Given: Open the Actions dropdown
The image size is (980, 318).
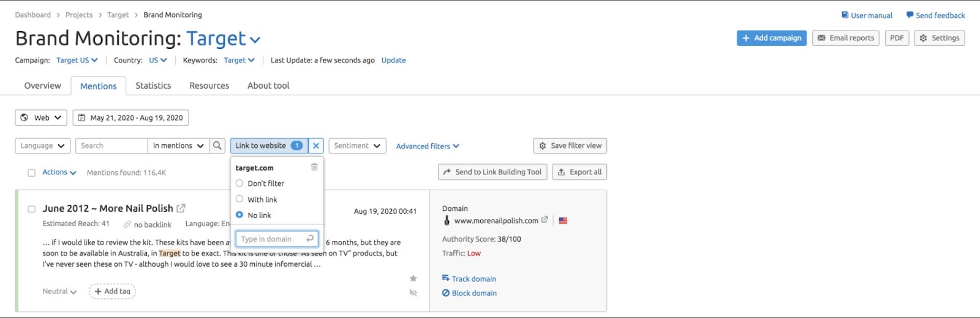Looking at the screenshot, I should point(59,172).
